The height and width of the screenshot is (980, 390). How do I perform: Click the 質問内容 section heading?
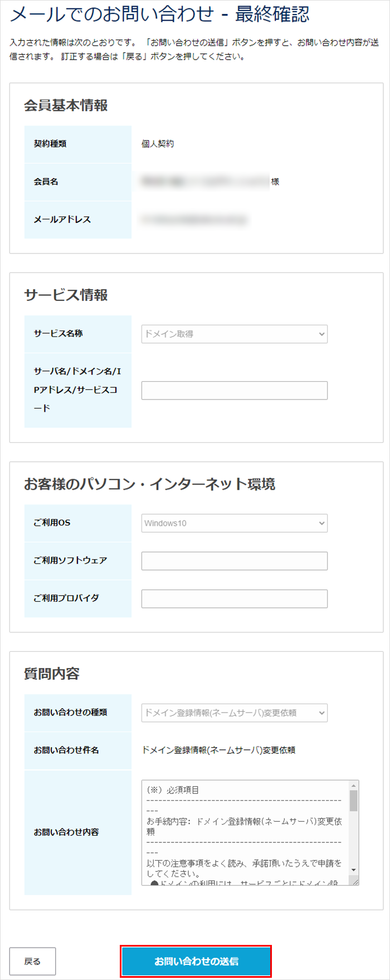click(x=52, y=674)
